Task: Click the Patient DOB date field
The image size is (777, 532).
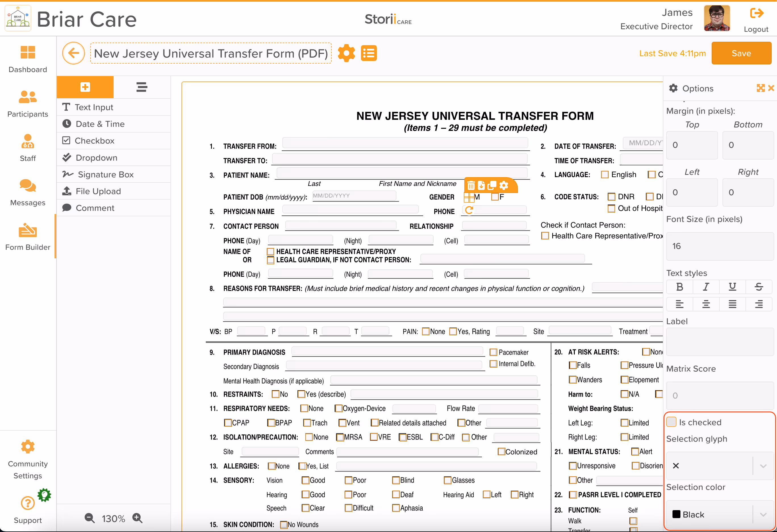Action: coord(354,196)
